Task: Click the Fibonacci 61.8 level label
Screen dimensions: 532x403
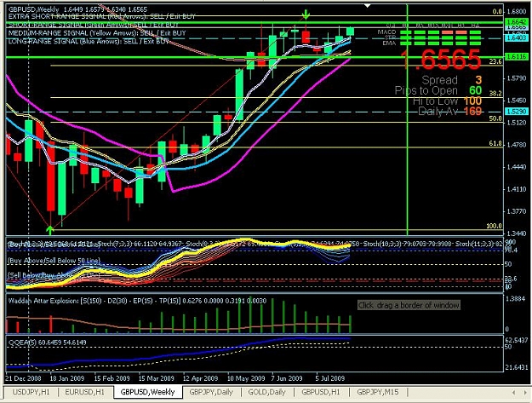Action: tap(495, 144)
